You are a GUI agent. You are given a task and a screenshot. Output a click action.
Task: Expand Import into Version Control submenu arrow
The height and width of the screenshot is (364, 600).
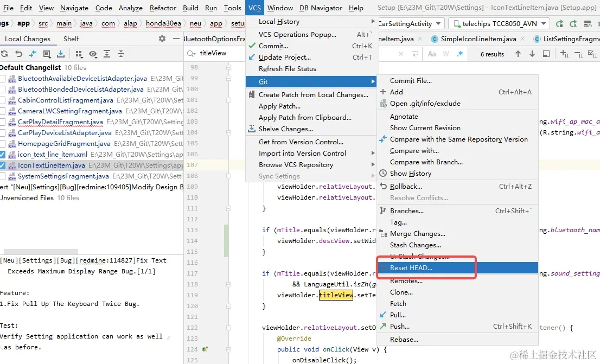pos(373,153)
